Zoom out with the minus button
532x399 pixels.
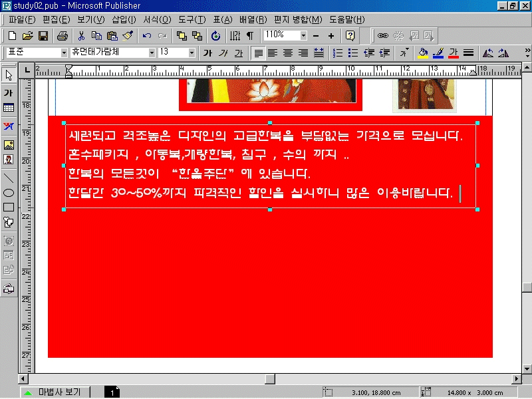point(316,36)
